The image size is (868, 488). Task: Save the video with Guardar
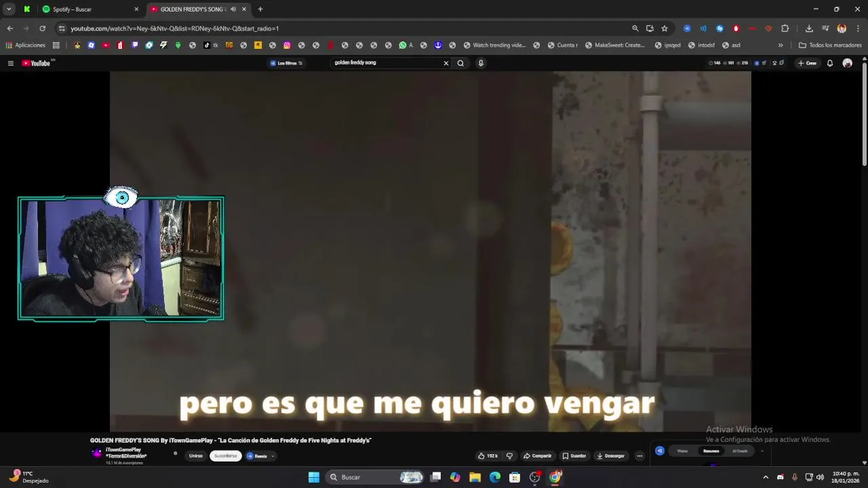574,456
